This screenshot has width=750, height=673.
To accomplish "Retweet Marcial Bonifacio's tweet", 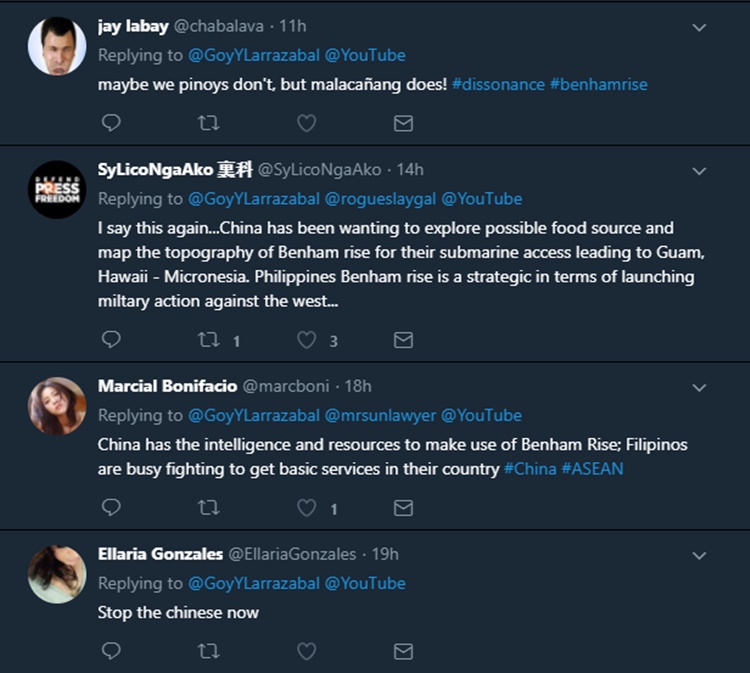I will click(x=210, y=508).
